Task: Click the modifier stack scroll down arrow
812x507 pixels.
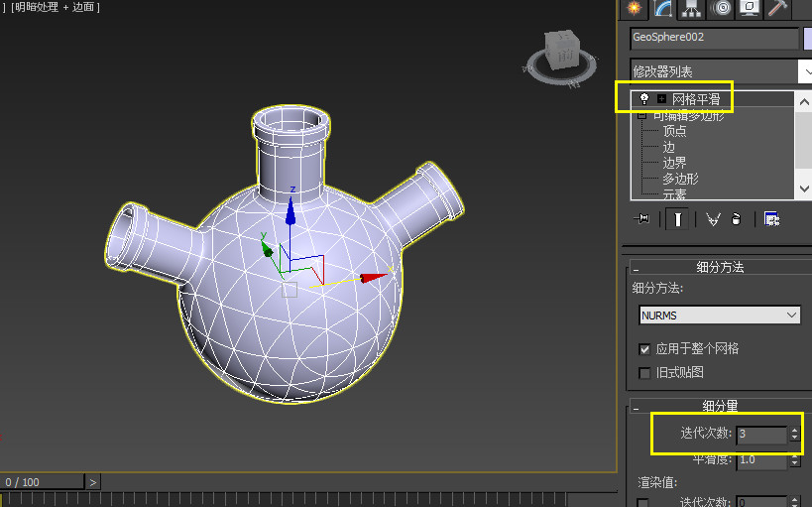Action: 804,189
